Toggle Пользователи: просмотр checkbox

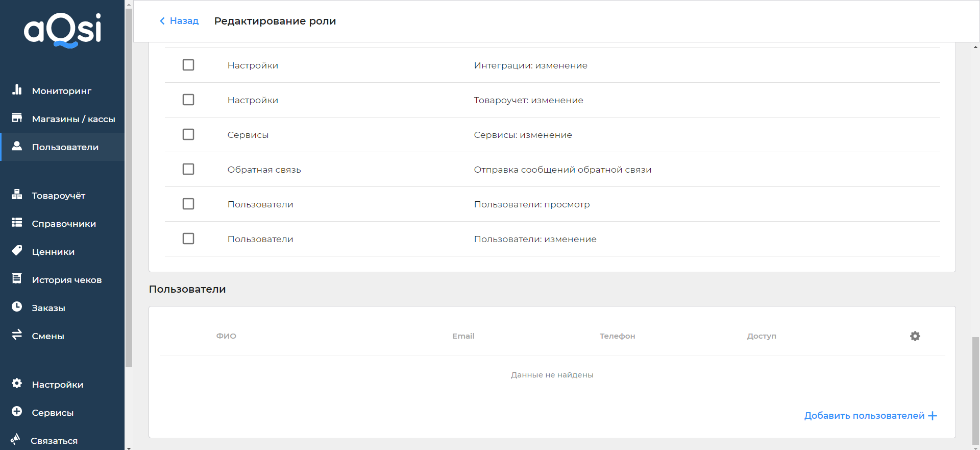pos(188,204)
